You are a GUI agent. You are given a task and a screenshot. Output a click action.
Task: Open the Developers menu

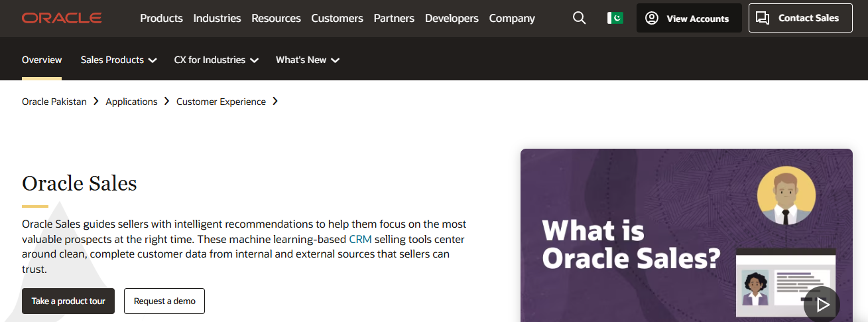click(x=452, y=19)
